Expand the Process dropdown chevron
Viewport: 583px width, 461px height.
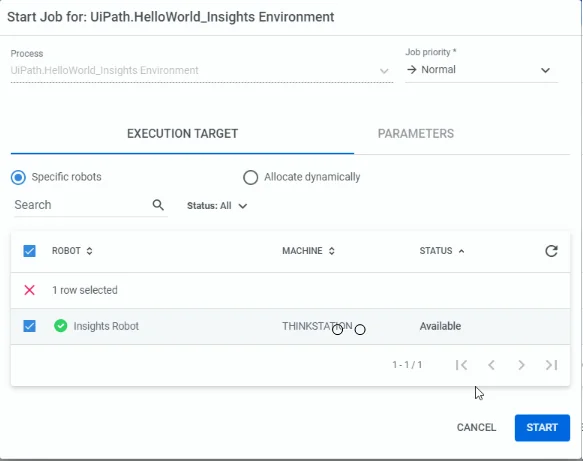(x=384, y=71)
